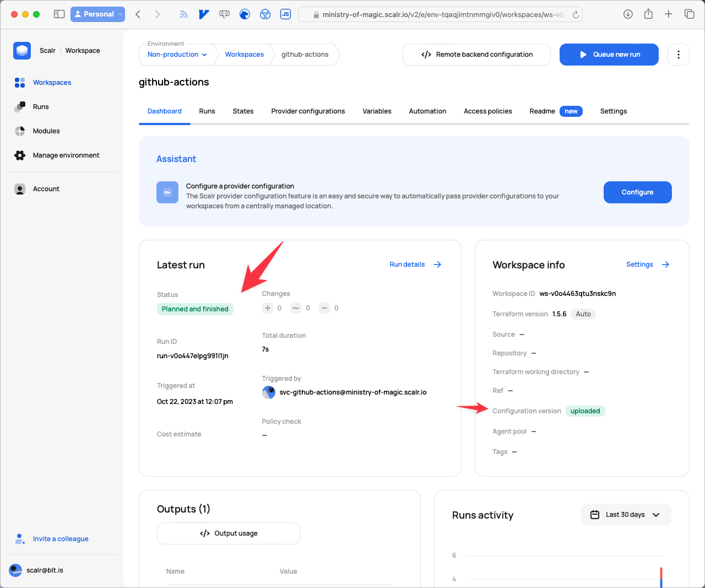Image resolution: width=705 pixels, height=588 pixels.
Task: Click the calendar icon in Runs activity
Action: [595, 515]
